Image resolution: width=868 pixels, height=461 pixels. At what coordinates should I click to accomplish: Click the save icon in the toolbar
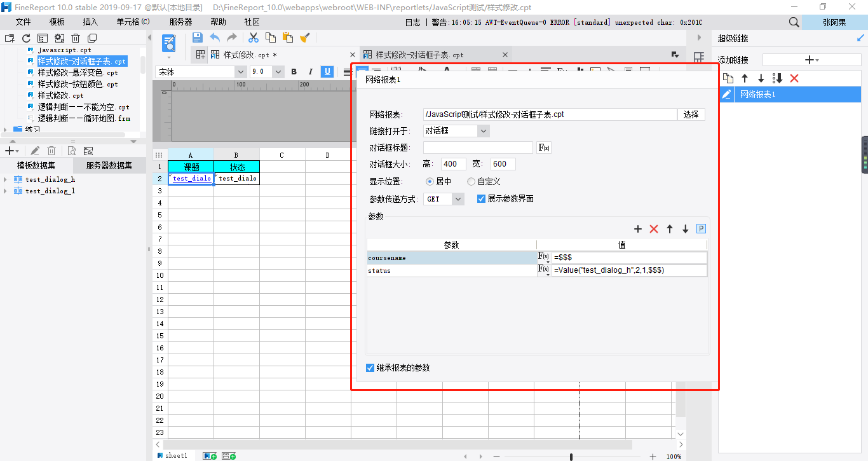198,38
